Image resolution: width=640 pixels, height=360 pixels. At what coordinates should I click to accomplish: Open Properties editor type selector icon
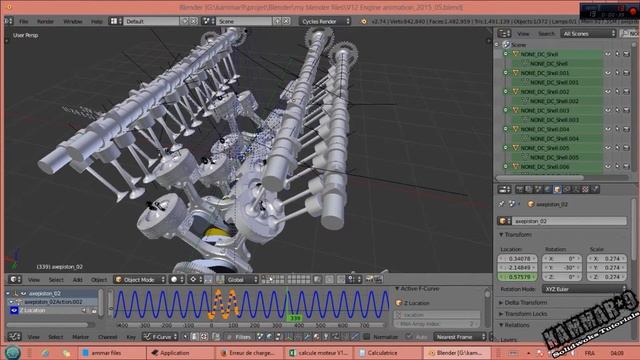pos(505,189)
